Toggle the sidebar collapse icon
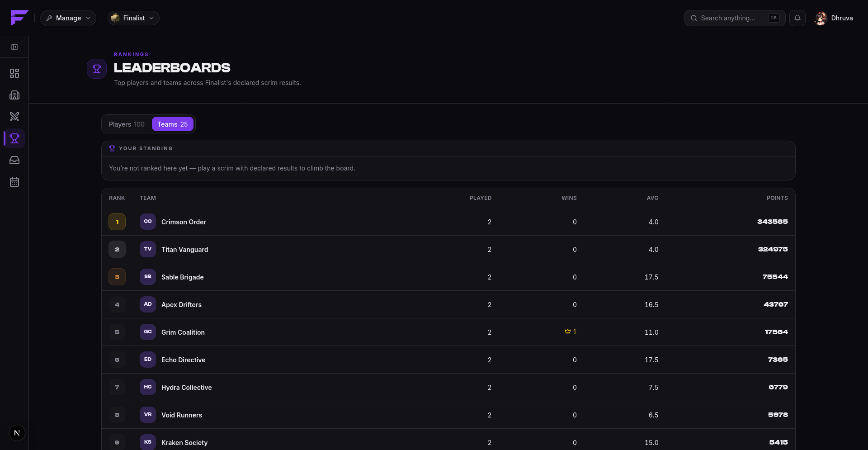Image resolution: width=868 pixels, height=450 pixels. [14, 47]
